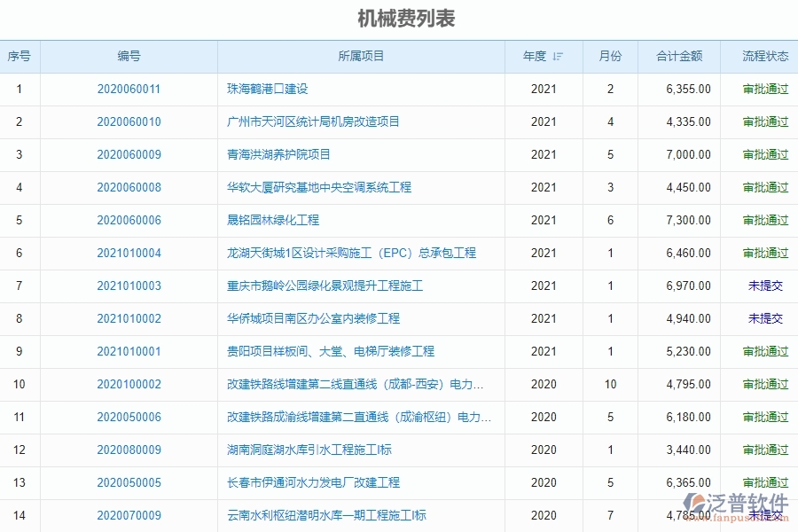The height and width of the screenshot is (532, 798).
Task: Click 编号 link 2021010004
Action: coord(127,253)
